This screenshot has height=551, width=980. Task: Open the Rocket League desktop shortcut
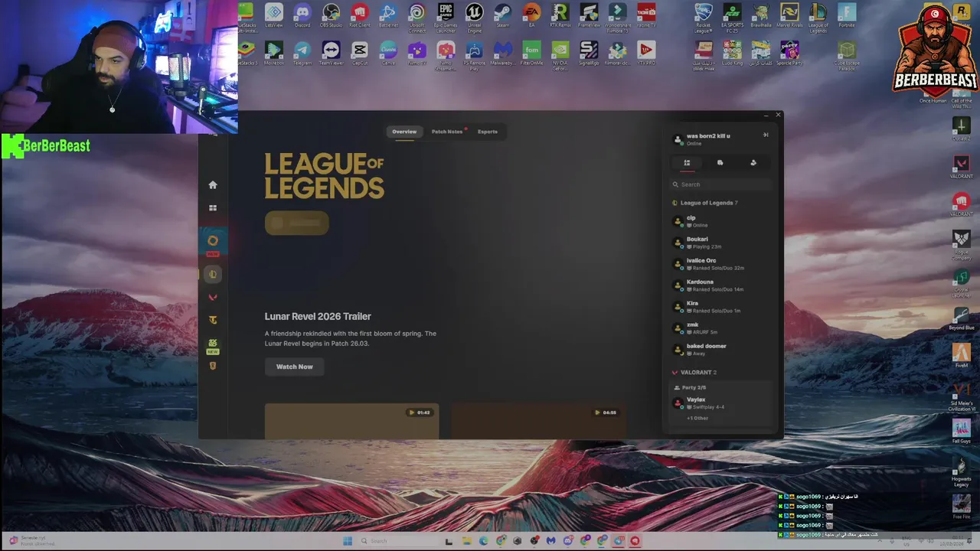click(x=703, y=18)
